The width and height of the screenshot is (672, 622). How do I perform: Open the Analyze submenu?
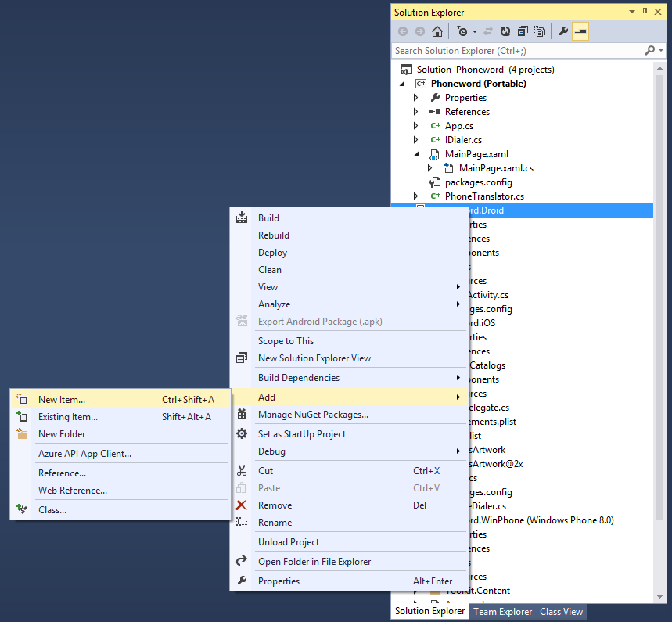pos(349,304)
